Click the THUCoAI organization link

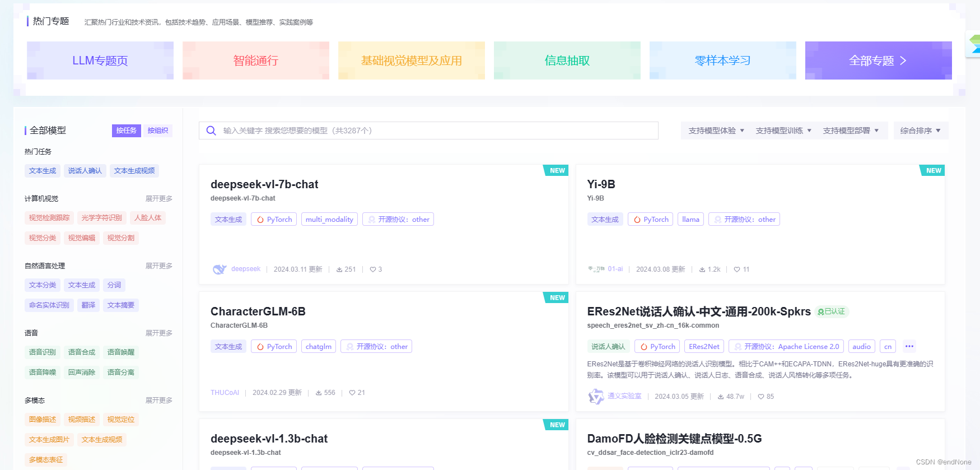click(x=225, y=393)
